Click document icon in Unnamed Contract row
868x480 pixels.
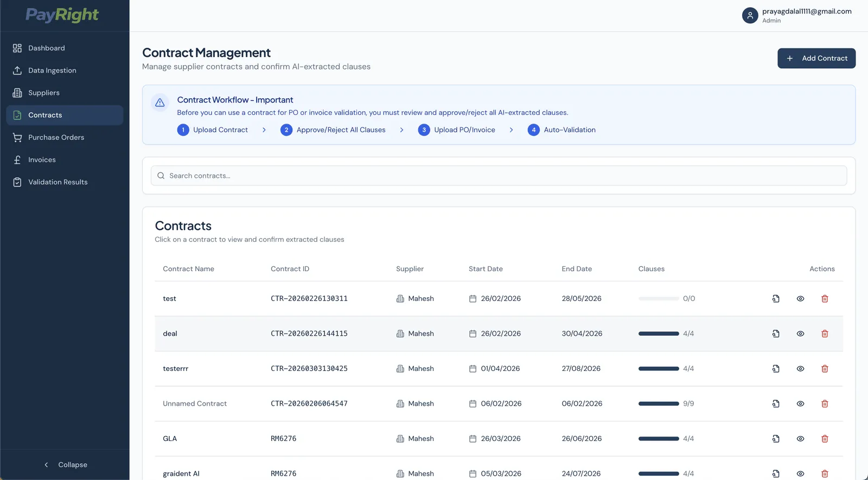(776, 404)
